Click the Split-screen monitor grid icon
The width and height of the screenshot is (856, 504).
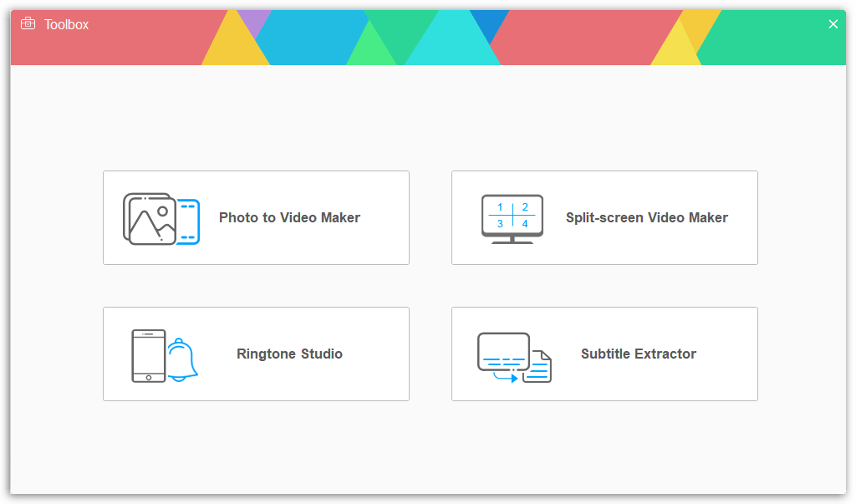512,219
